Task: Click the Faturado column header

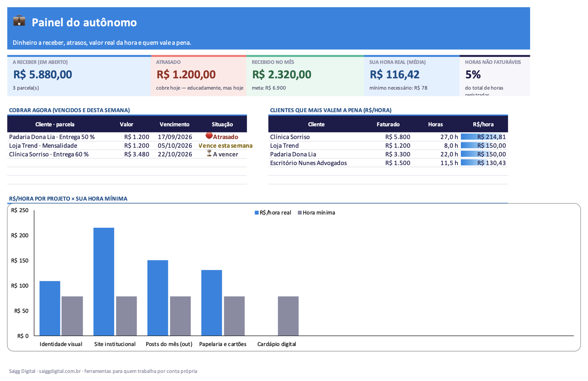Action: point(388,124)
